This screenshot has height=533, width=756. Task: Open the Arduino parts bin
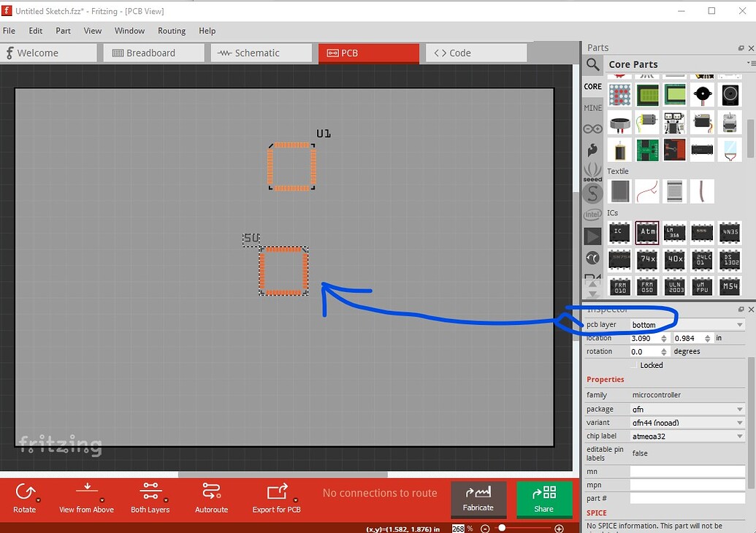click(x=592, y=129)
